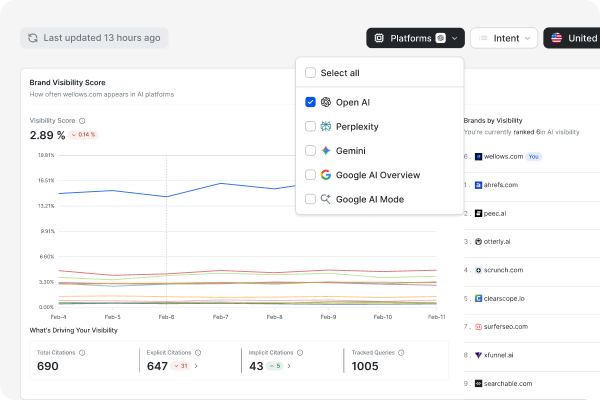Open the peec.ai brand entry
The width and height of the screenshot is (600, 400).
click(493, 213)
